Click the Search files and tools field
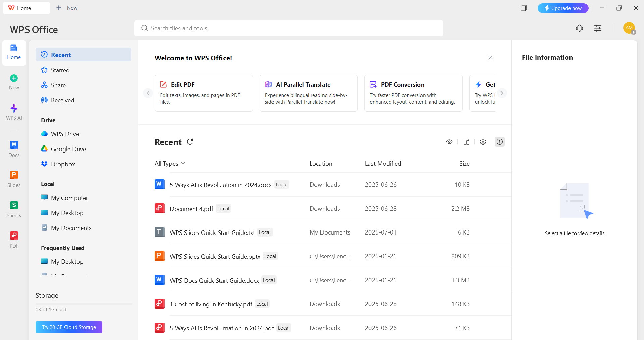 289,28
